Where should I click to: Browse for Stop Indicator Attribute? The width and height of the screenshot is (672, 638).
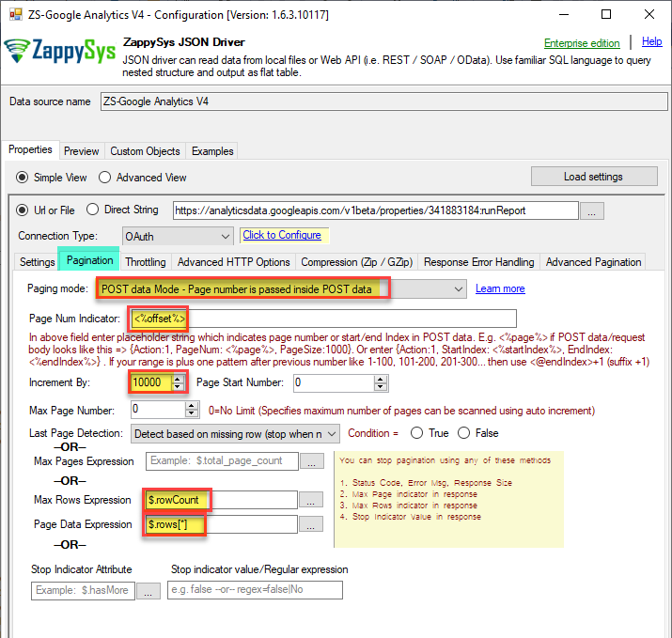[148, 591]
